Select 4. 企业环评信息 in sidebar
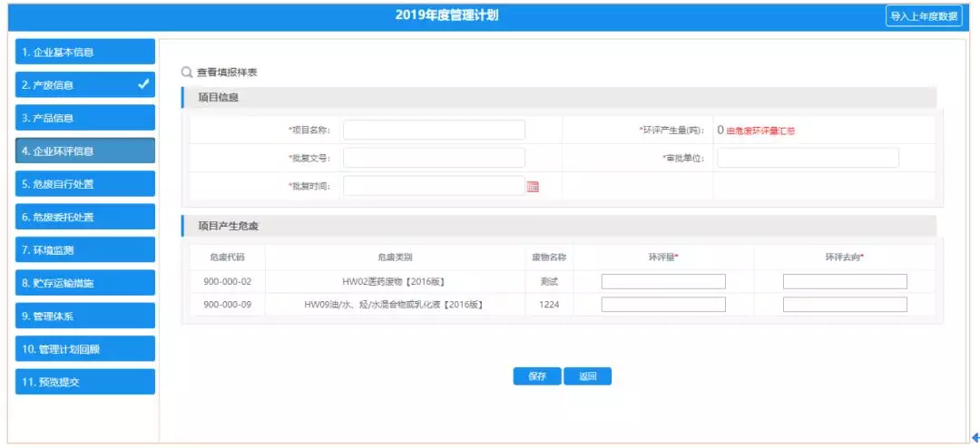The width and height of the screenshot is (980, 448). pos(85,151)
